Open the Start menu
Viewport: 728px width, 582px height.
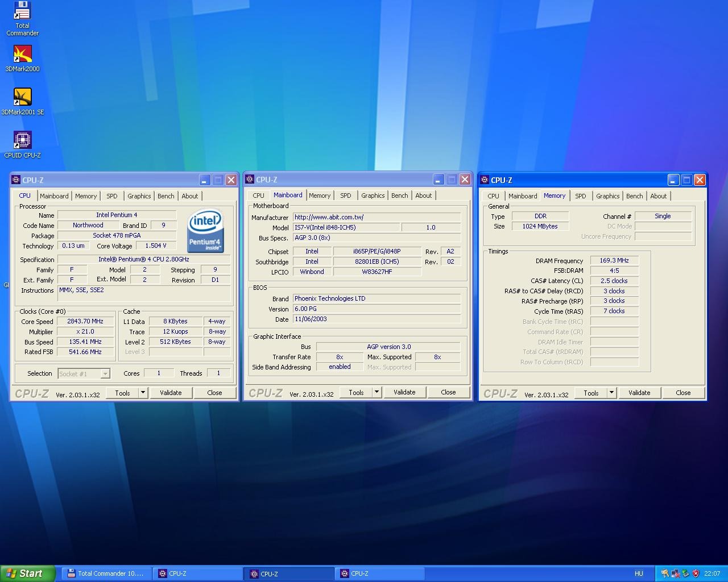27,573
